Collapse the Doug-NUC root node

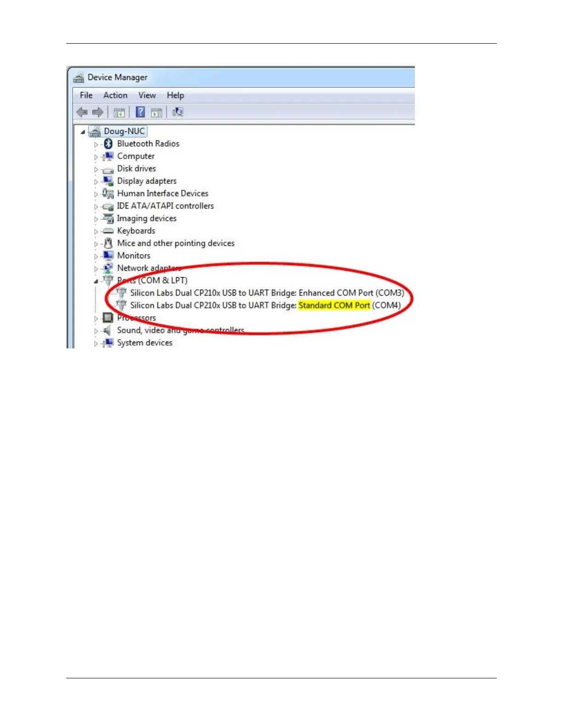83,132
